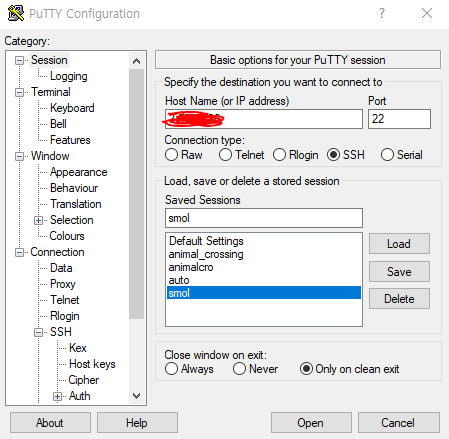Screen dimensions: 449x439
Task: Select smol in saved sessions list
Action: (264, 293)
